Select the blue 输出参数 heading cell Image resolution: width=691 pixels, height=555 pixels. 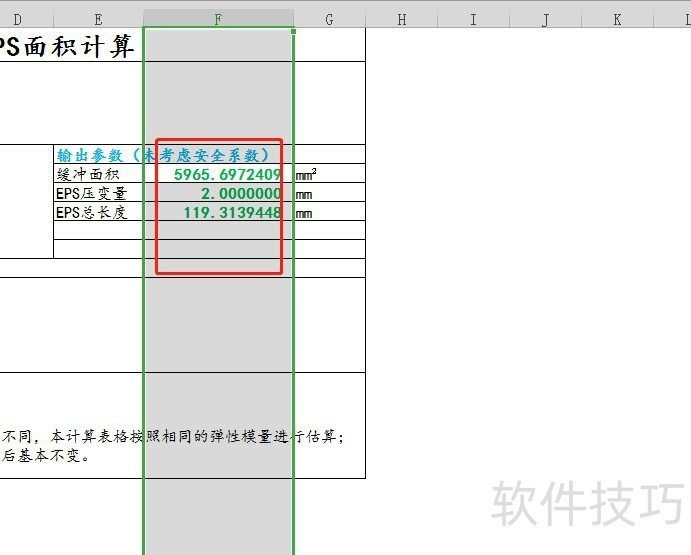tap(162, 155)
